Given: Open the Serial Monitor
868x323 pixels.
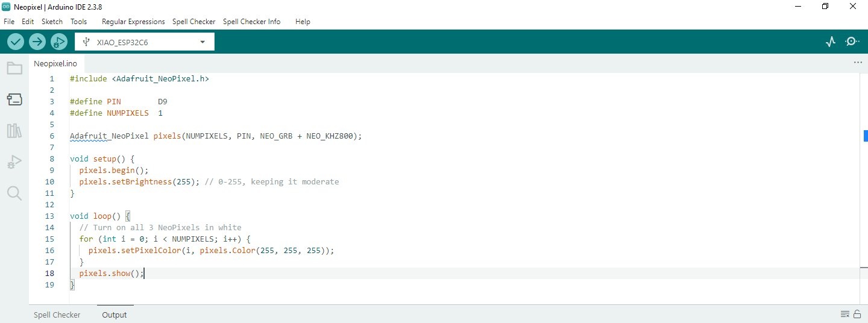Looking at the screenshot, I should click(852, 42).
